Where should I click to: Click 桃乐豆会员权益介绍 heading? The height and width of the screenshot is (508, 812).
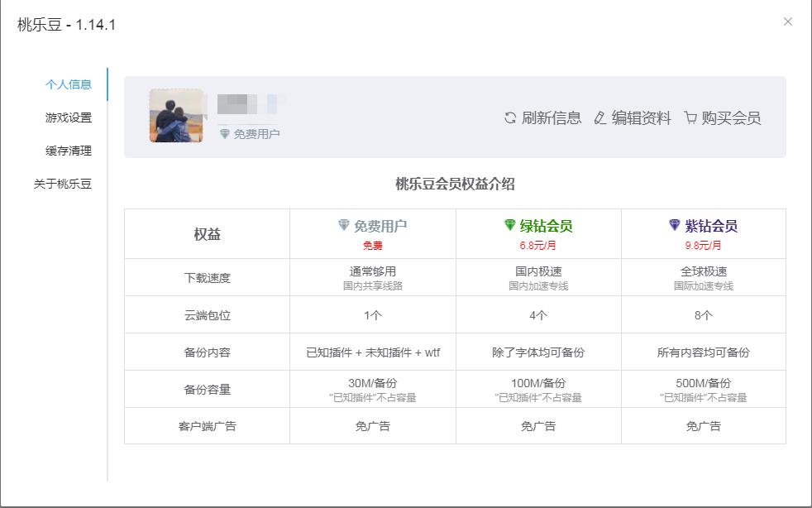[455, 184]
